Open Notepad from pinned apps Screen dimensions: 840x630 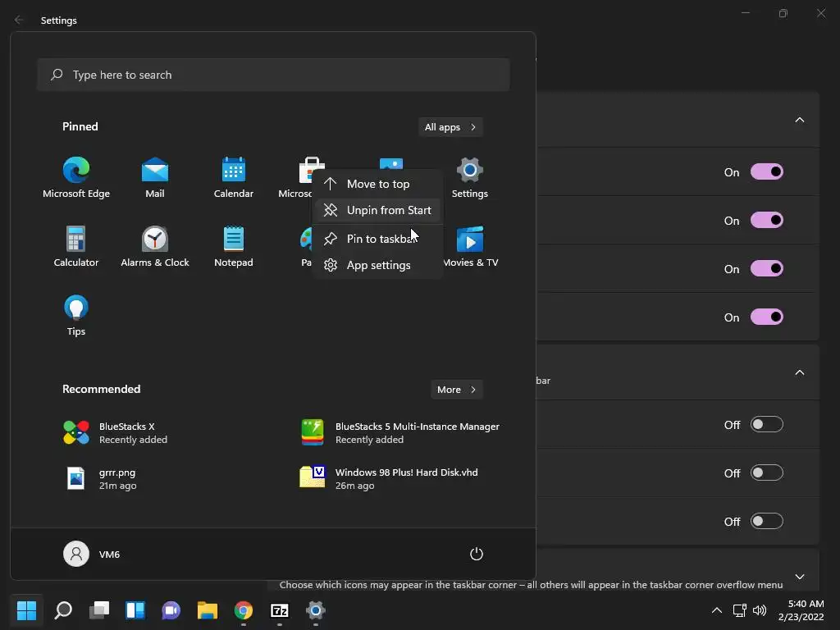point(234,246)
